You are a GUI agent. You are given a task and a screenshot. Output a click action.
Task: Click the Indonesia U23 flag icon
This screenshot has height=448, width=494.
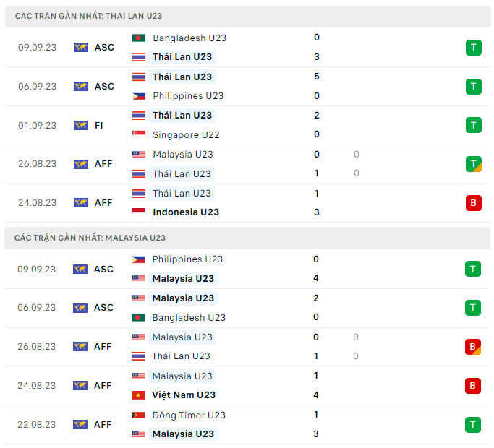[139, 212]
